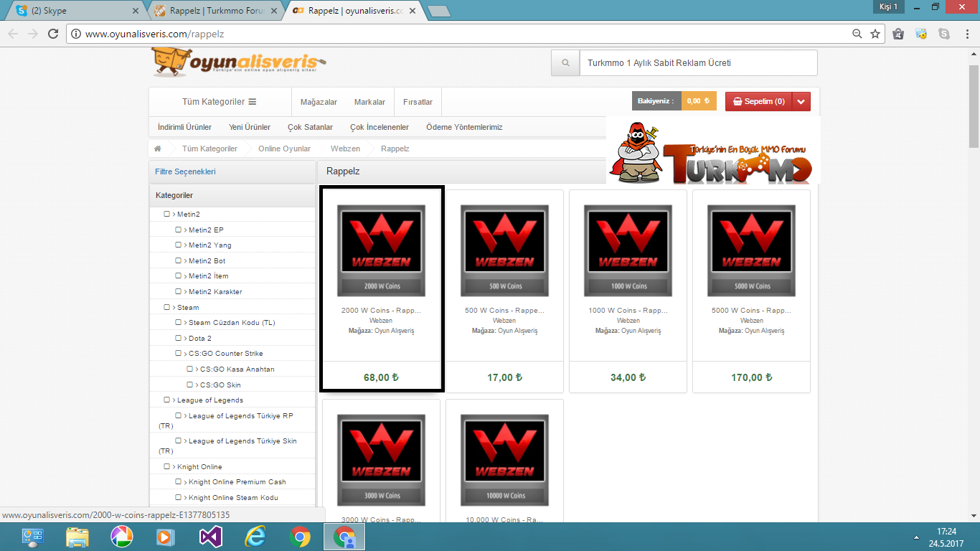This screenshot has width=980, height=551.
Task: Collapse the Filtre Seçenekleri panel header
Action: pos(232,171)
